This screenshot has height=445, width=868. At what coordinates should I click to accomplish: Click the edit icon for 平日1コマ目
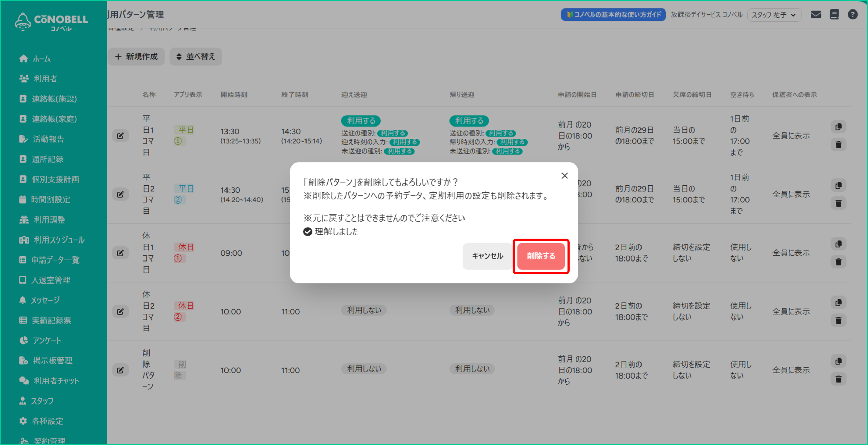coord(120,136)
